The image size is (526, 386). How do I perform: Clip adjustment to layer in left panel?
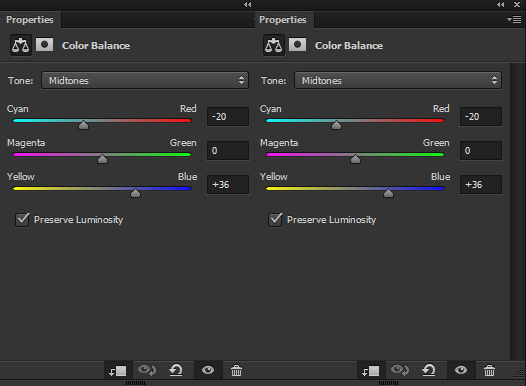pyautogui.click(x=118, y=370)
